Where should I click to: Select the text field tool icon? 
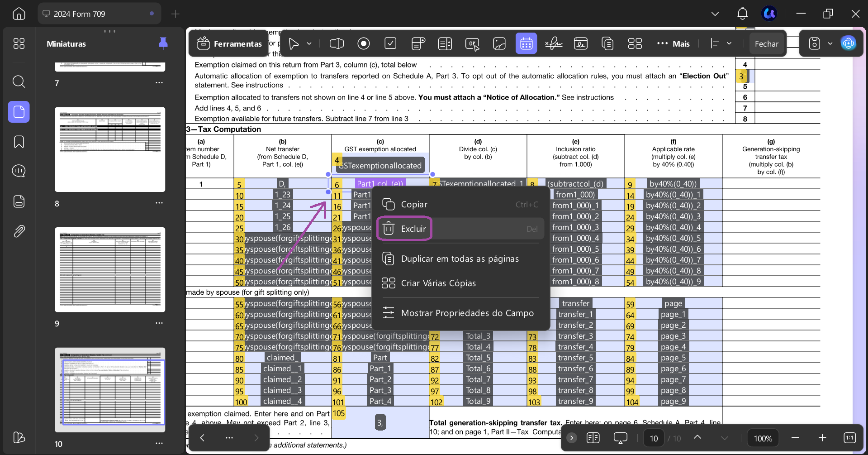(x=337, y=43)
